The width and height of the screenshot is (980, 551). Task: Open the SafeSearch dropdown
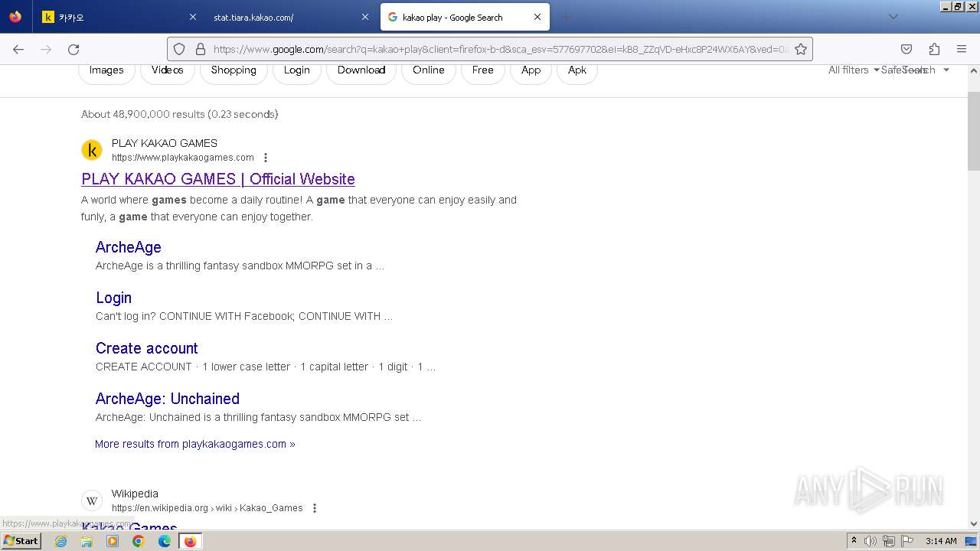click(x=916, y=70)
